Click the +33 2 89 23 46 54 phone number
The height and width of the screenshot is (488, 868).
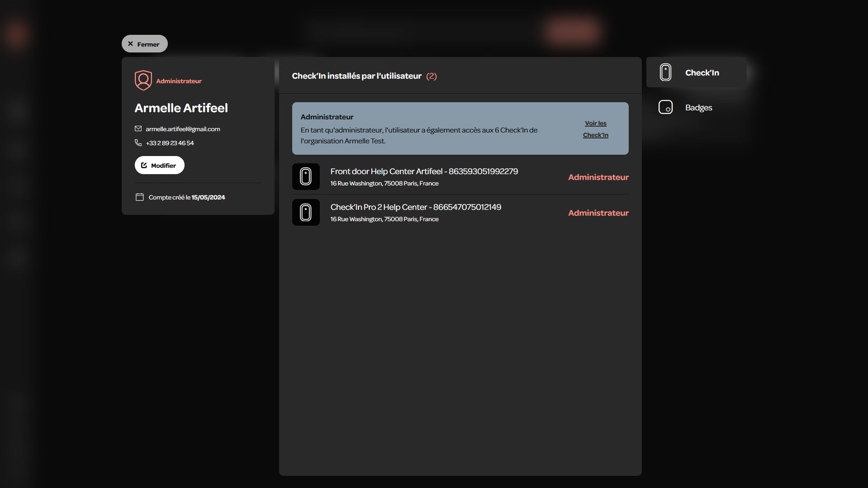click(x=170, y=143)
